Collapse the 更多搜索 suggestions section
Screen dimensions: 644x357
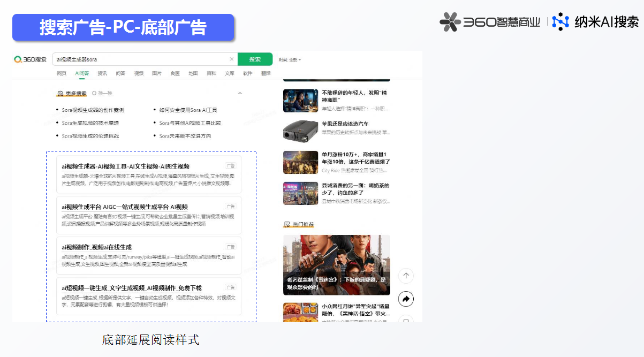tap(240, 93)
